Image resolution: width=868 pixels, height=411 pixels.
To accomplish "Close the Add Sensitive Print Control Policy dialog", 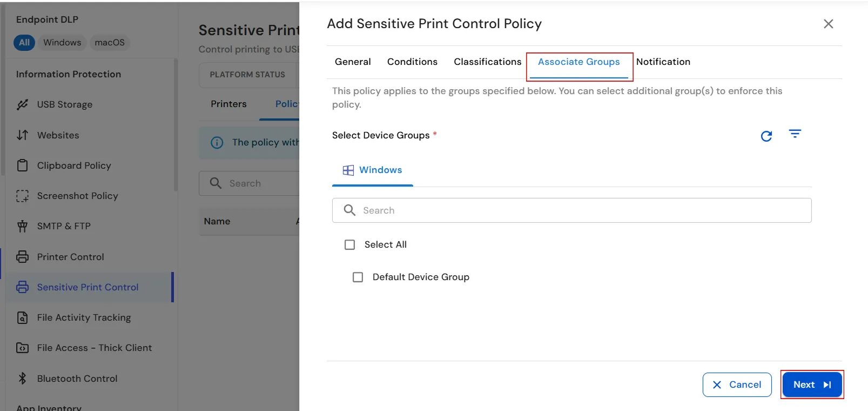I will point(829,24).
